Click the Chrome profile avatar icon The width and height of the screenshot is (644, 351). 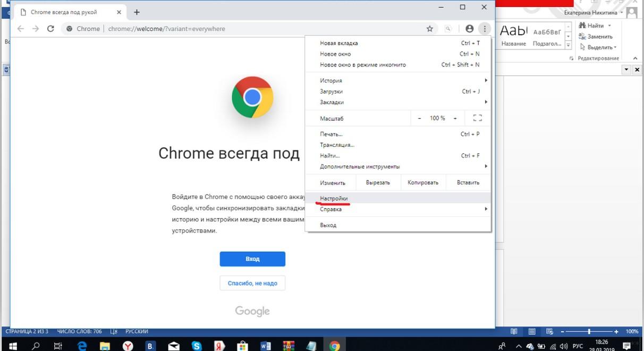(469, 29)
